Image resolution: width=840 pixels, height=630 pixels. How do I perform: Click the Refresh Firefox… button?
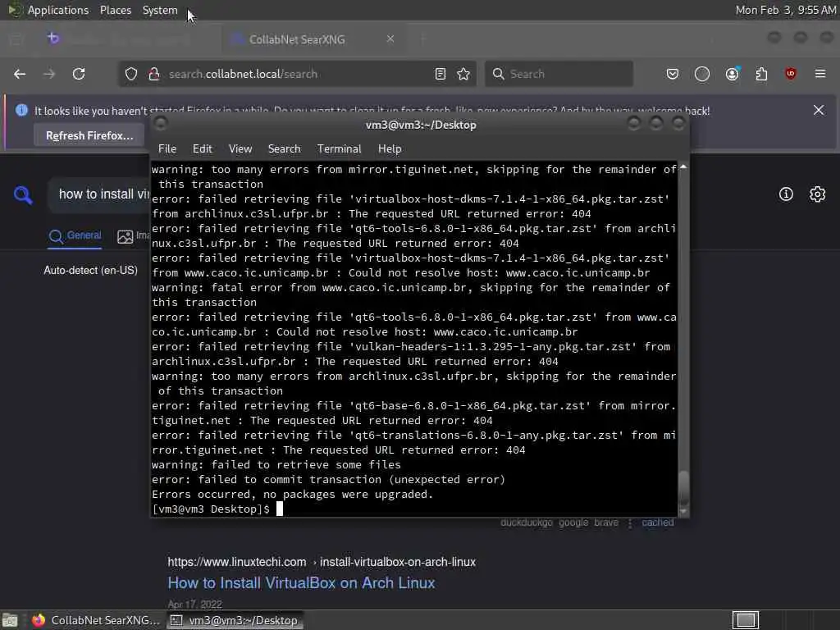(89, 135)
